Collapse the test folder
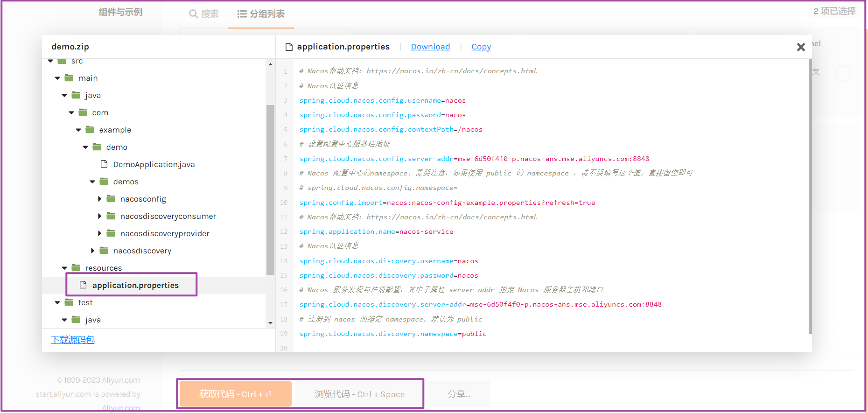 57,302
